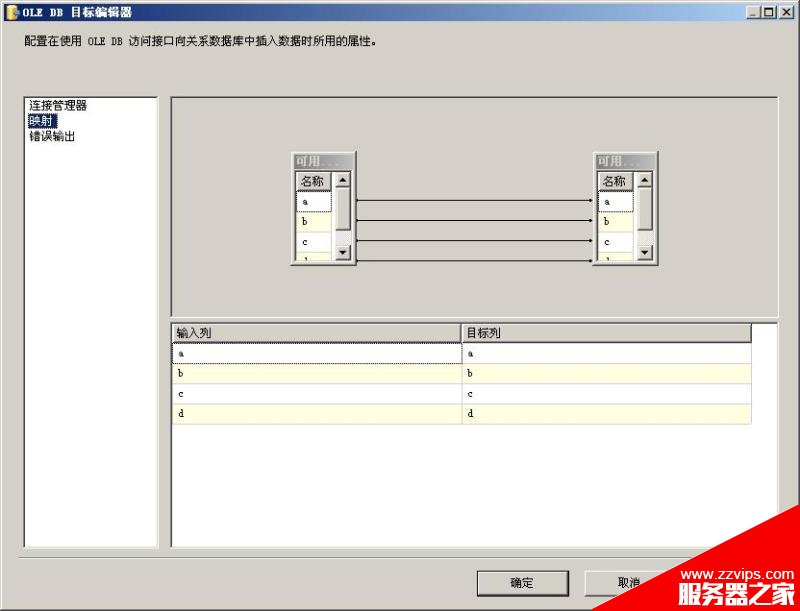Open the input column cell in row b
Screen dimensions: 800x611
[317, 374]
